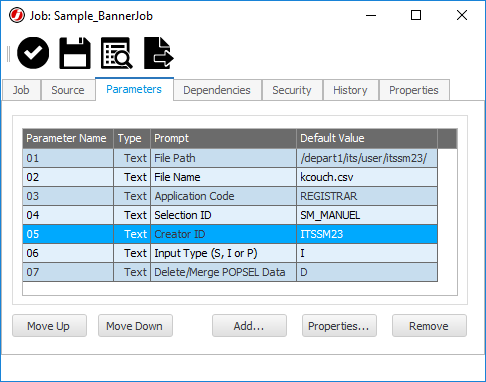Select the Application Code parameter row
This screenshot has width=486, height=382.
[x=230, y=196]
